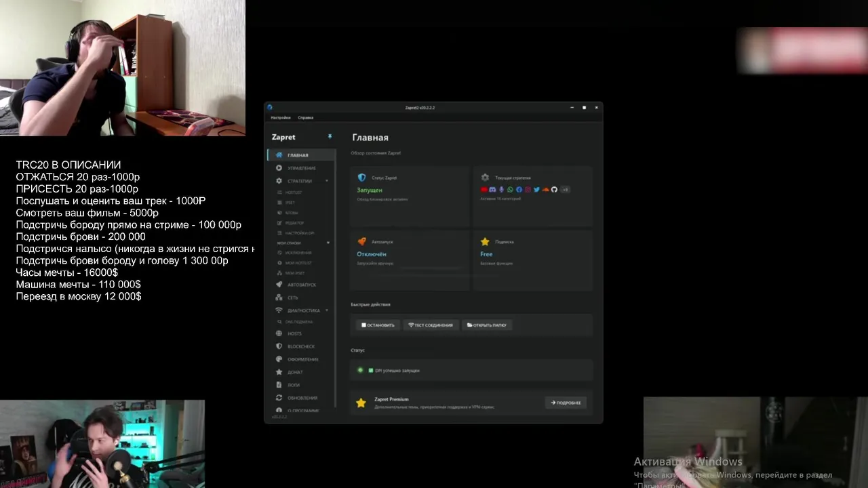Viewport: 868px width, 488px height.
Task: Click the DPI успешно запущен status message
Action: 397,371
